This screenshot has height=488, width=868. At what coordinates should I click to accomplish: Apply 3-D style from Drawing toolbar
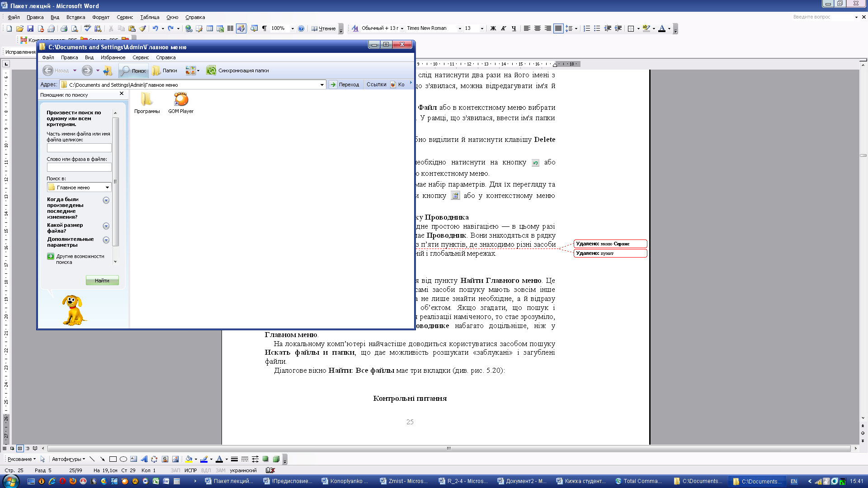[x=276, y=459]
